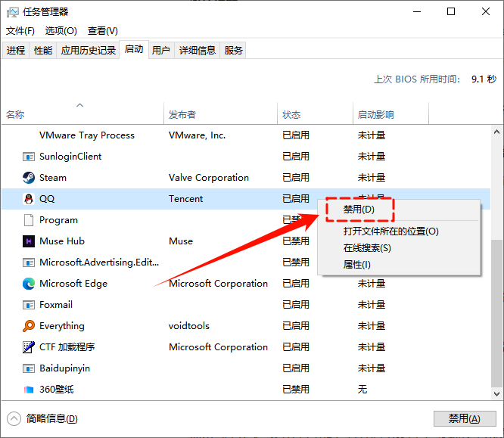This screenshot has width=504, height=438.
Task: Click the Task Manager title bar icon
Action: (13, 12)
